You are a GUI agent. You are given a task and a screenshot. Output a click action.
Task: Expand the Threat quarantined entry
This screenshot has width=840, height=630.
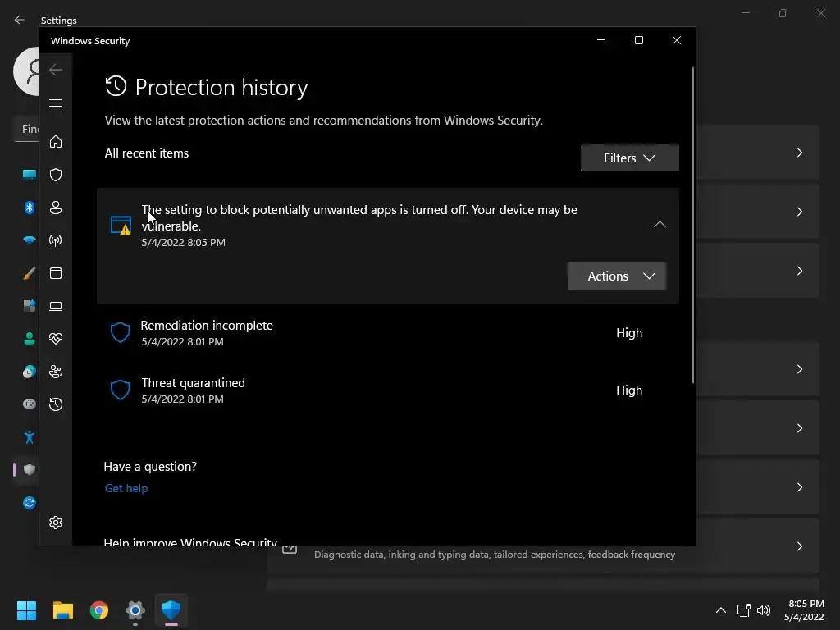388,390
